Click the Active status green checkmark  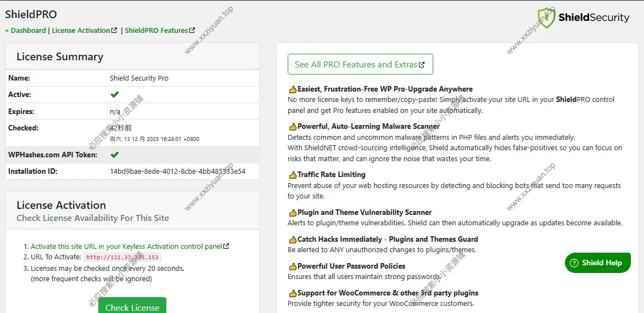(x=115, y=95)
